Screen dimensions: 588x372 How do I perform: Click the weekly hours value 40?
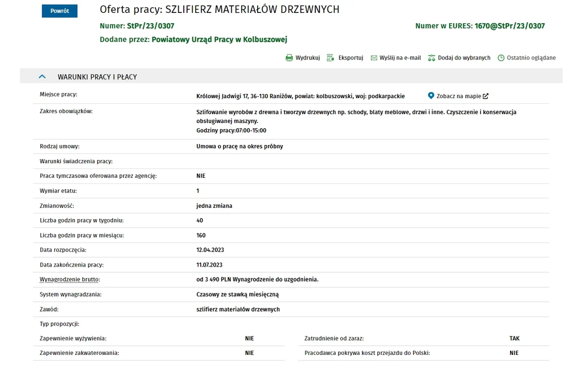coord(199,220)
